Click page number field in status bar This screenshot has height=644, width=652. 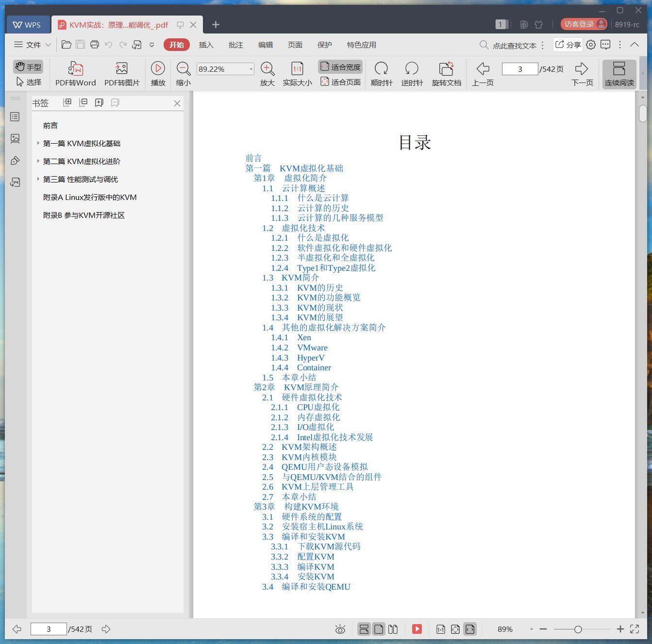49,629
